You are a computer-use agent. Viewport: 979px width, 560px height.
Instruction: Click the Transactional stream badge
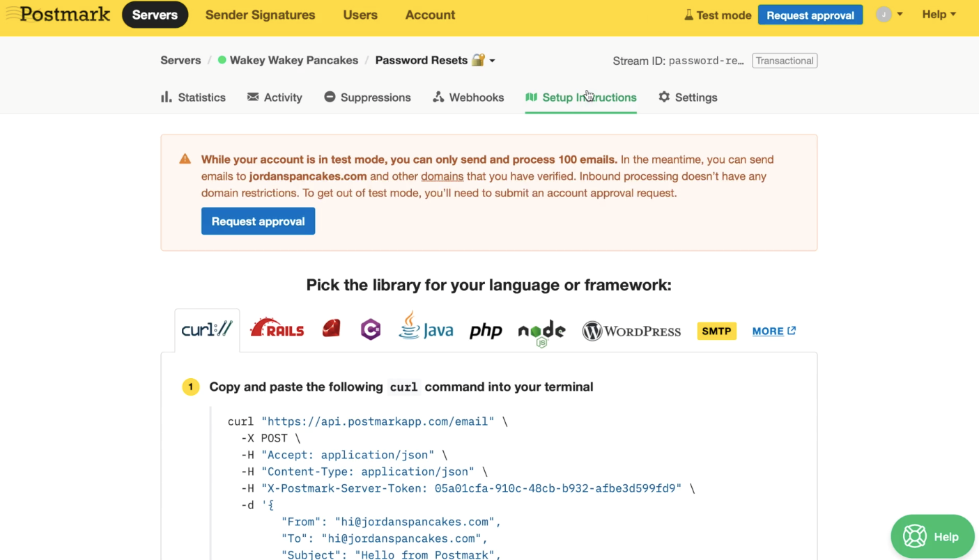click(x=785, y=61)
